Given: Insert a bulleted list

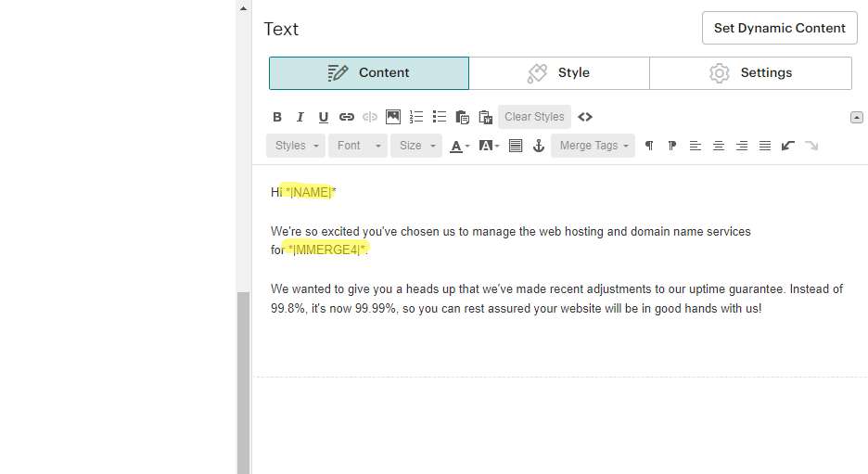Looking at the screenshot, I should (440, 117).
